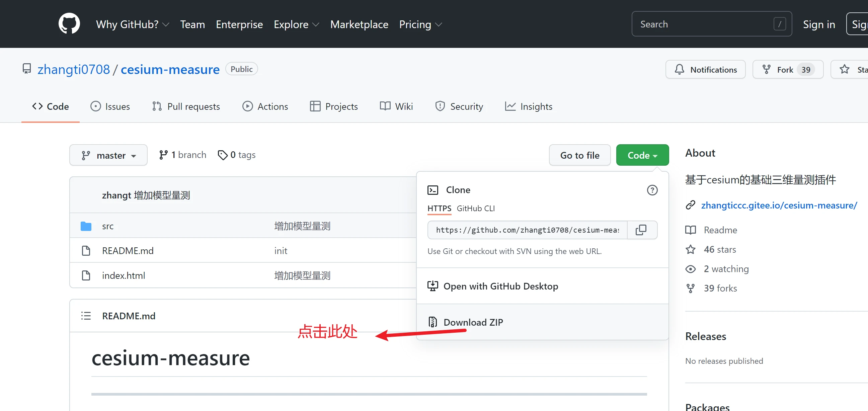Open the Security tab

pos(459,106)
